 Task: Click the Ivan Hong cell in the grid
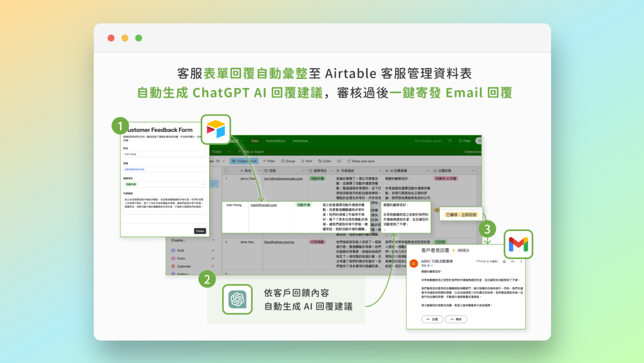[234, 205]
